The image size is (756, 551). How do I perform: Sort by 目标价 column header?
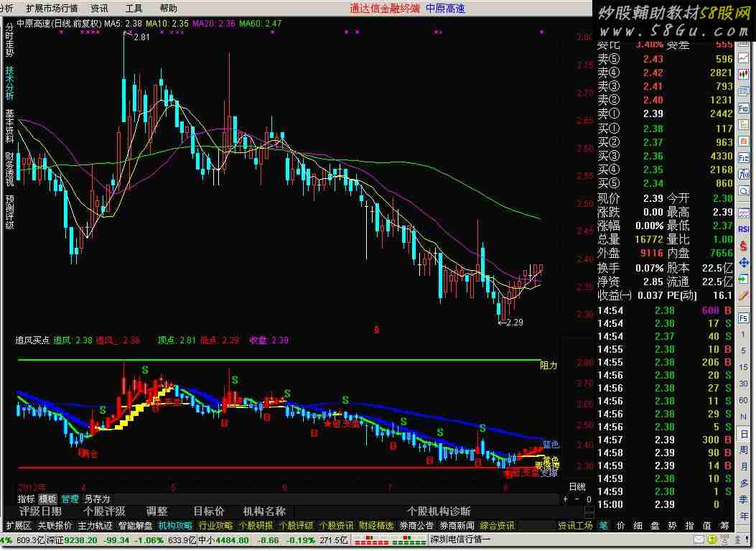(209, 511)
